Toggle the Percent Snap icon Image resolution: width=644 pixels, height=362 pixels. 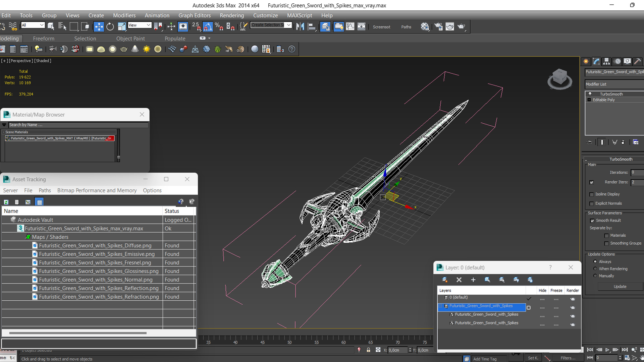pos(219,26)
